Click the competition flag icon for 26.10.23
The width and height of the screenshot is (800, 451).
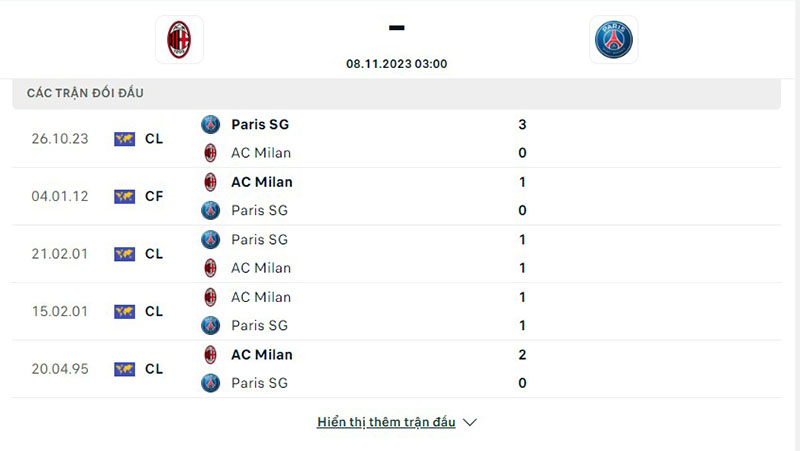coord(124,139)
